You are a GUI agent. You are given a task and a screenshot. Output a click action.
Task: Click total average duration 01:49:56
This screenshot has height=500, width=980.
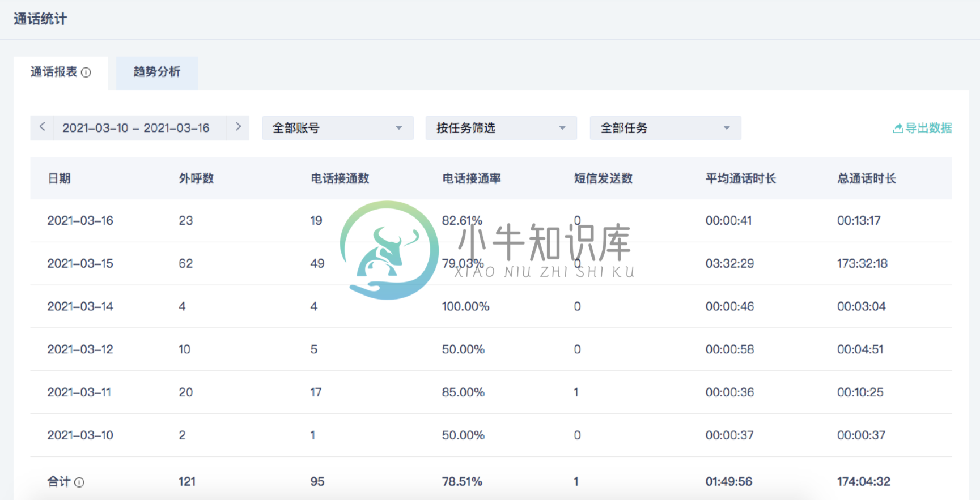pyautogui.click(x=729, y=482)
